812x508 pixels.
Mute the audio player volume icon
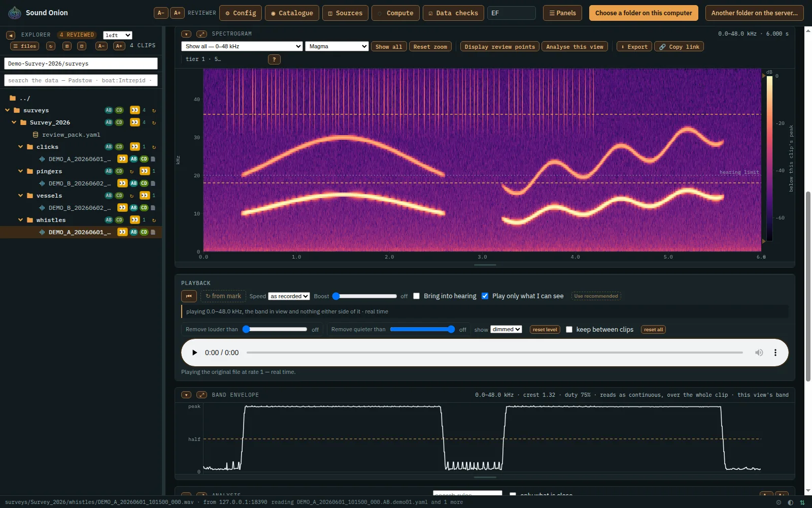point(759,353)
